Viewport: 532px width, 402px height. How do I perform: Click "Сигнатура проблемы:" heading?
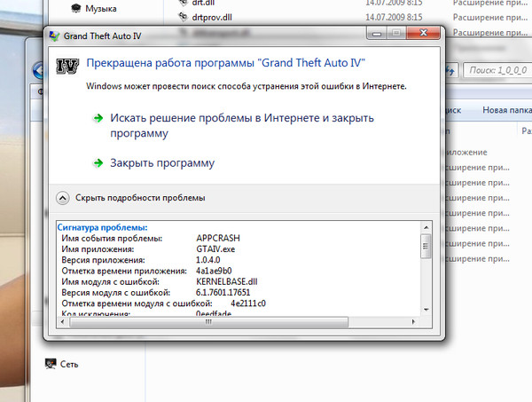(x=102, y=227)
